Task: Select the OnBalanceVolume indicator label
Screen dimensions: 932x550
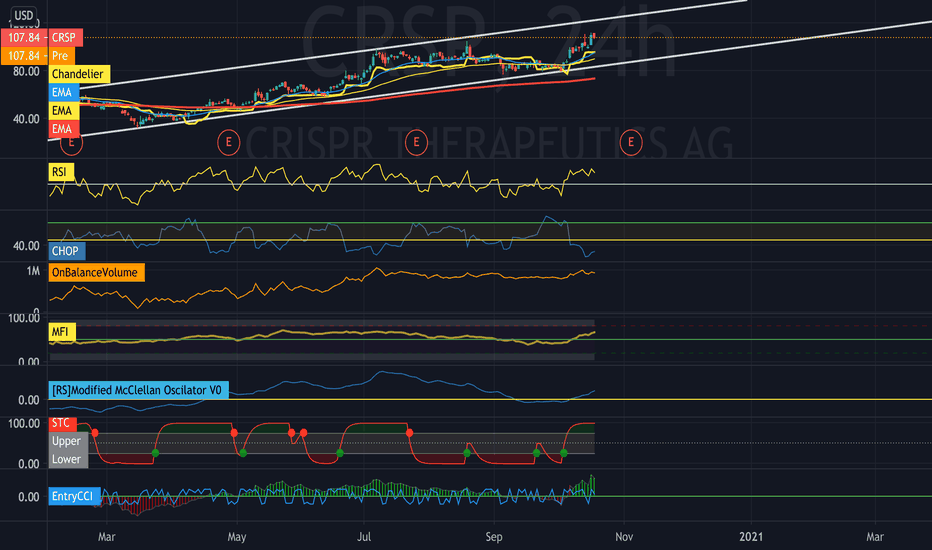Action: 96,272
